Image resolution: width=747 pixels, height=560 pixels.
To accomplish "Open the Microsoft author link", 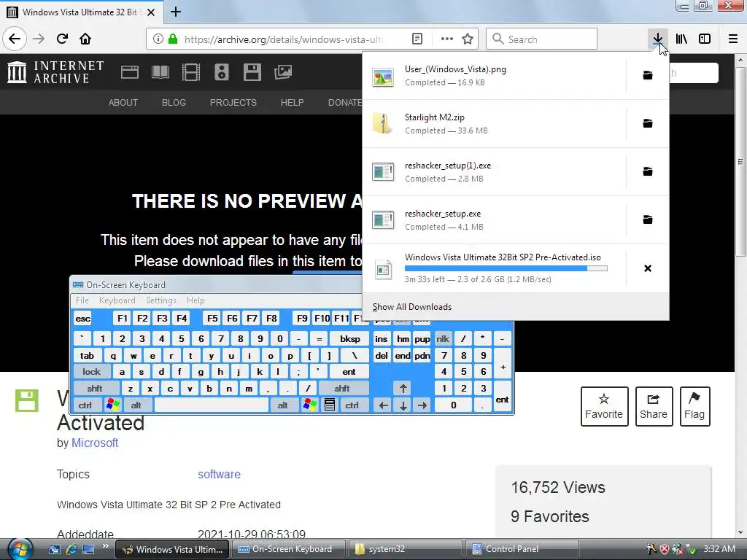I will [x=95, y=443].
